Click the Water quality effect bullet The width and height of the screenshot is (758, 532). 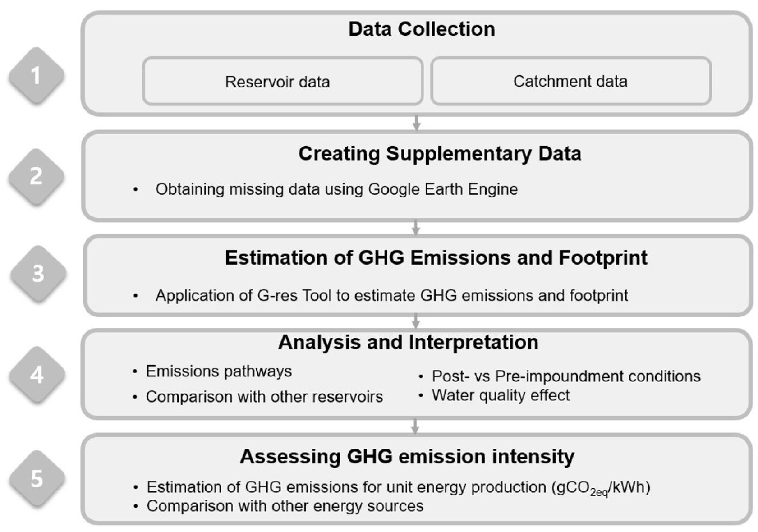coord(501,395)
